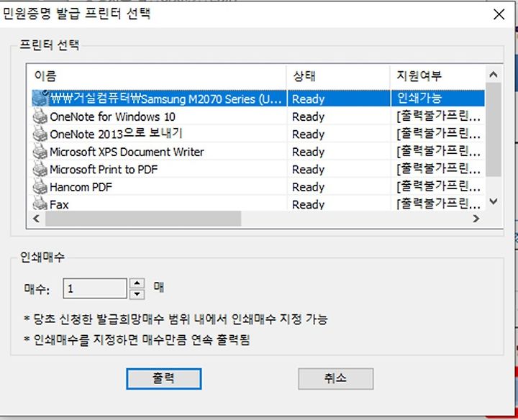Click the Hancom PDF printer icon
The width and height of the screenshot is (518, 420).
(x=40, y=187)
